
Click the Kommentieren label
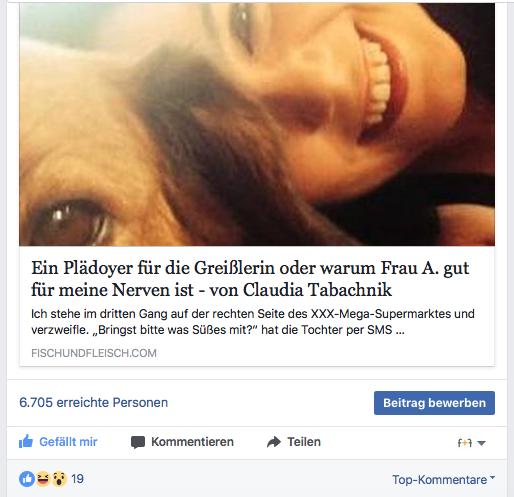(192, 442)
